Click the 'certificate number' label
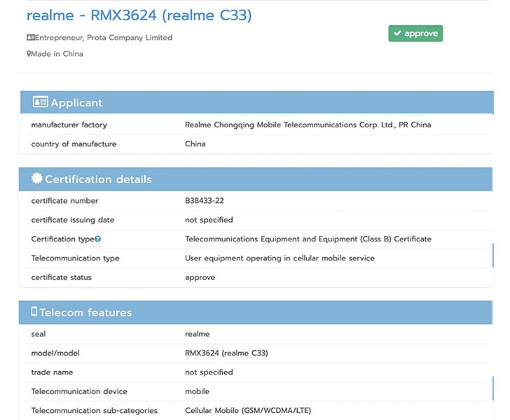 (64, 201)
